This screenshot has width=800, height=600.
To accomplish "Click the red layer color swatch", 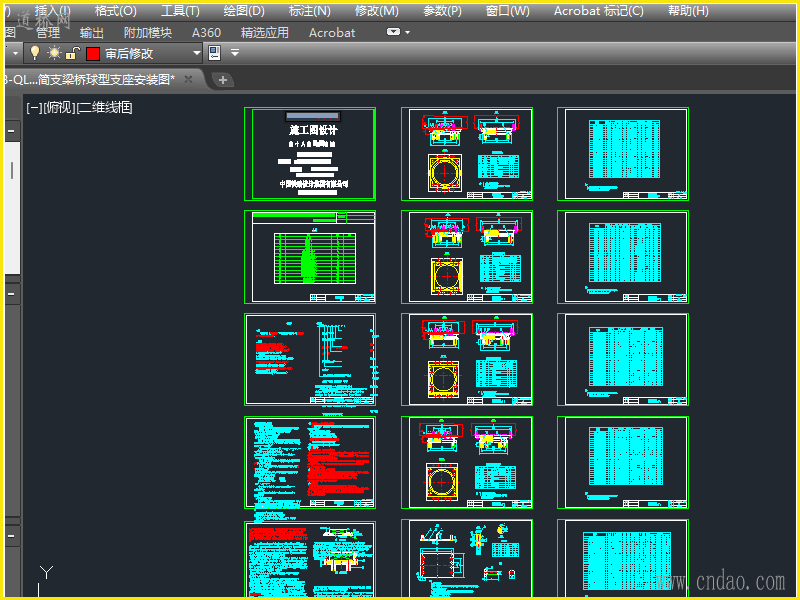I will [x=93, y=53].
